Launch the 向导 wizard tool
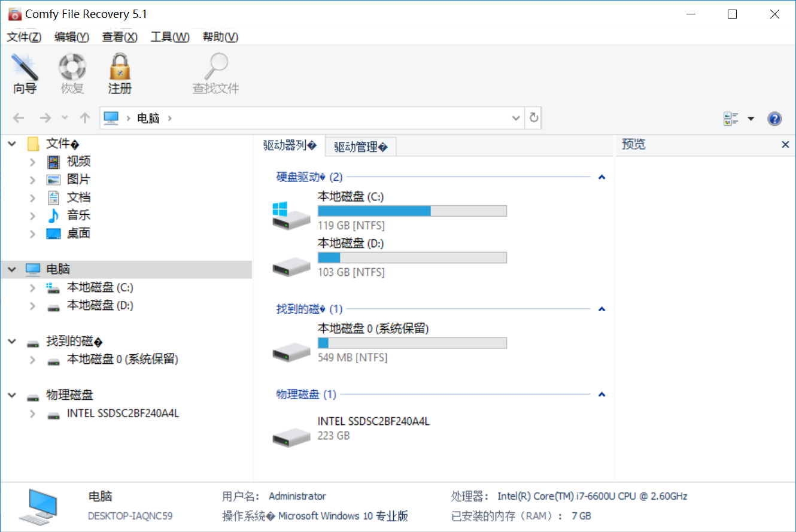Screen dimensions: 796x532 click(25, 74)
